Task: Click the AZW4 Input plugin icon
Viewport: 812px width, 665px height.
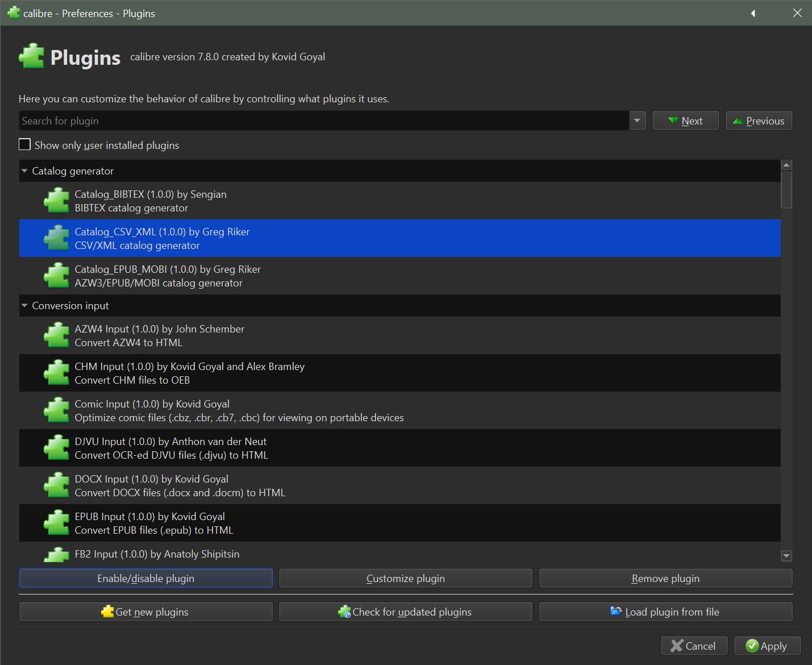Action: pyautogui.click(x=57, y=336)
